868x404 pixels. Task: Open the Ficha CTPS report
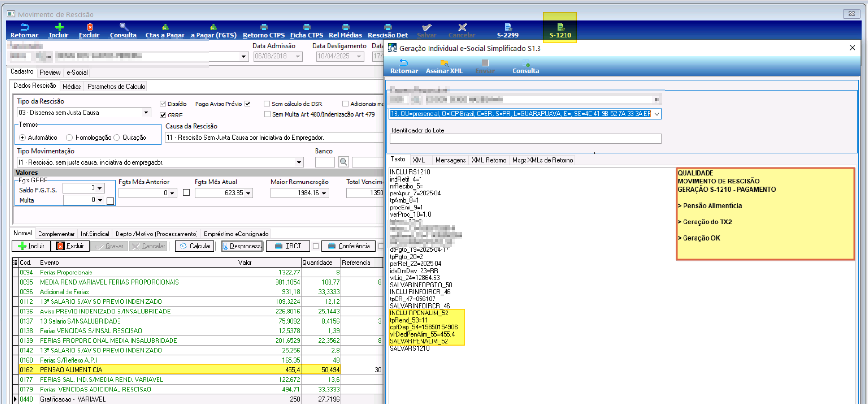(x=306, y=30)
